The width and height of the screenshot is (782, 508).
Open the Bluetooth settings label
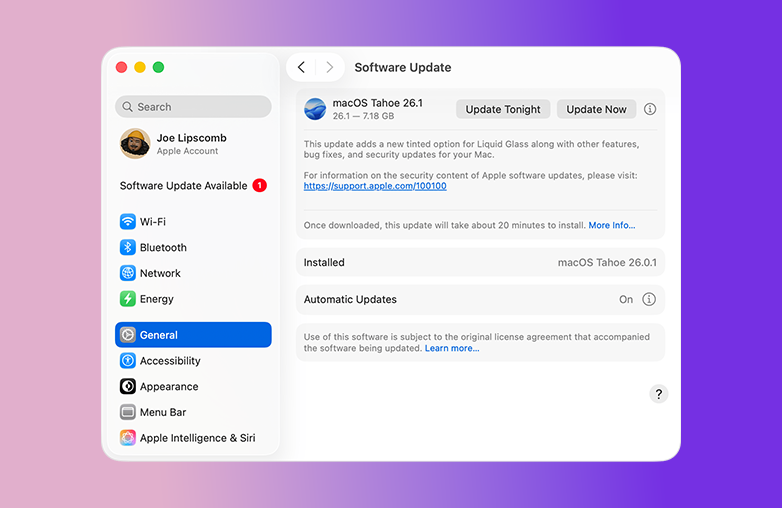tap(163, 247)
